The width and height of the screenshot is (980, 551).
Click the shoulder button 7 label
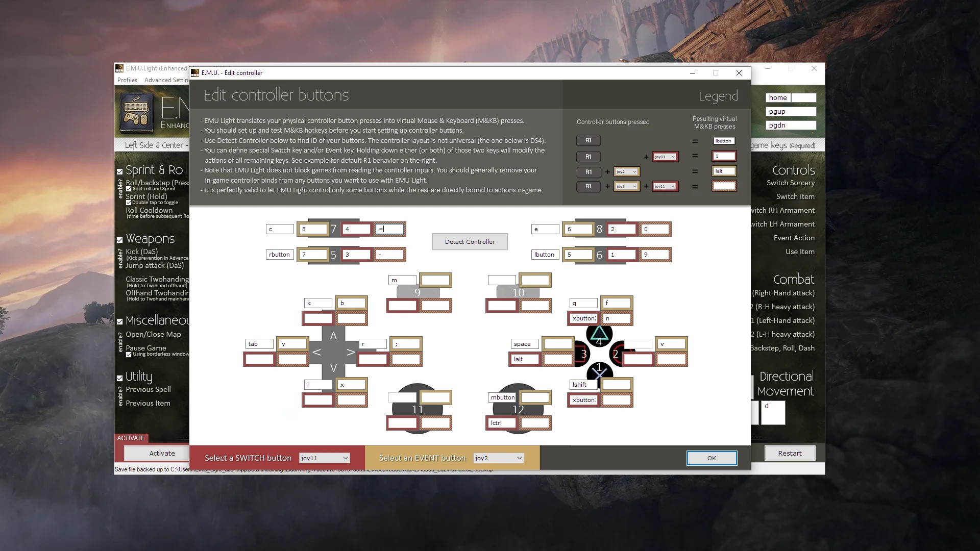click(x=334, y=229)
